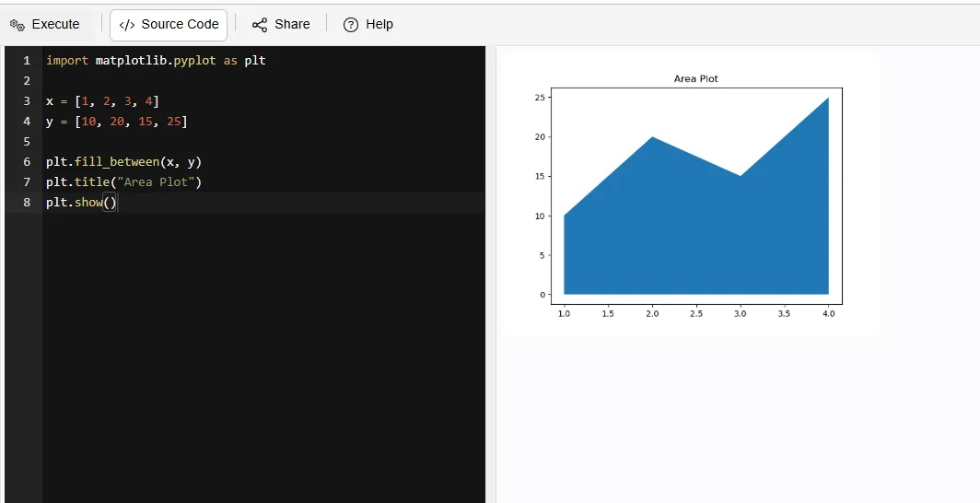This screenshot has width=980, height=503.
Task: Select line number 1 in gutter
Action: coord(26,61)
